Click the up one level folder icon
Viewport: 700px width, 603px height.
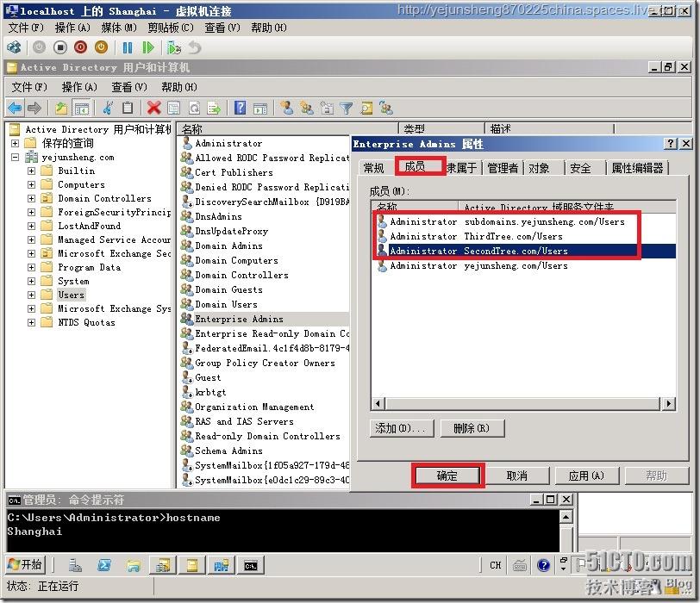point(61,108)
